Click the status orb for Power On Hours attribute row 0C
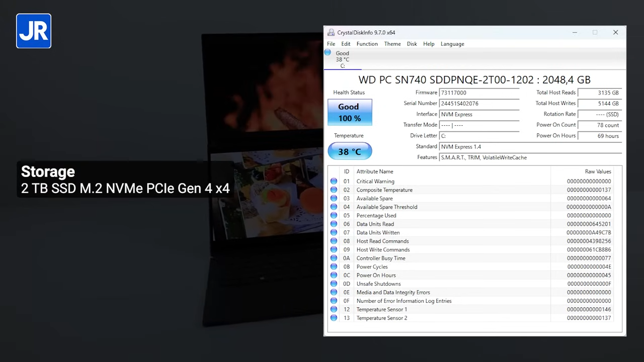 click(334, 276)
